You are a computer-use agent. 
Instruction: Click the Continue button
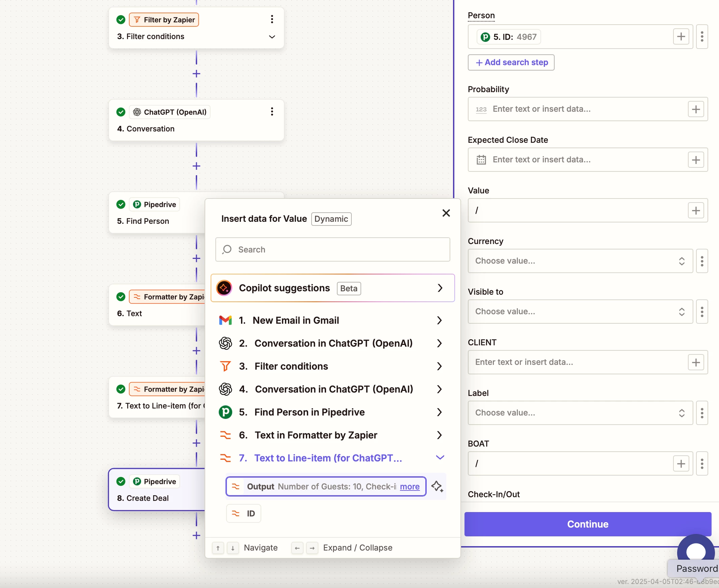coord(588,524)
